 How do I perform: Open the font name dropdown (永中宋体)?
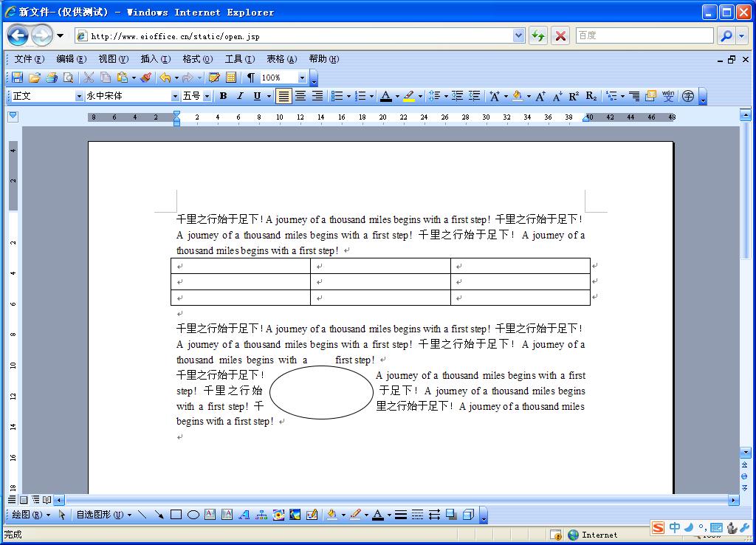[x=175, y=96]
